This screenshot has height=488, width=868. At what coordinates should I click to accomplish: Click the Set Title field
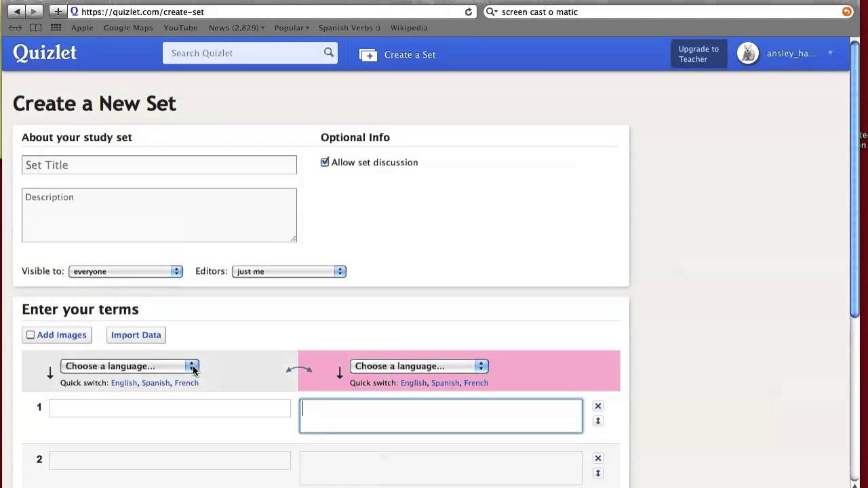click(159, 165)
